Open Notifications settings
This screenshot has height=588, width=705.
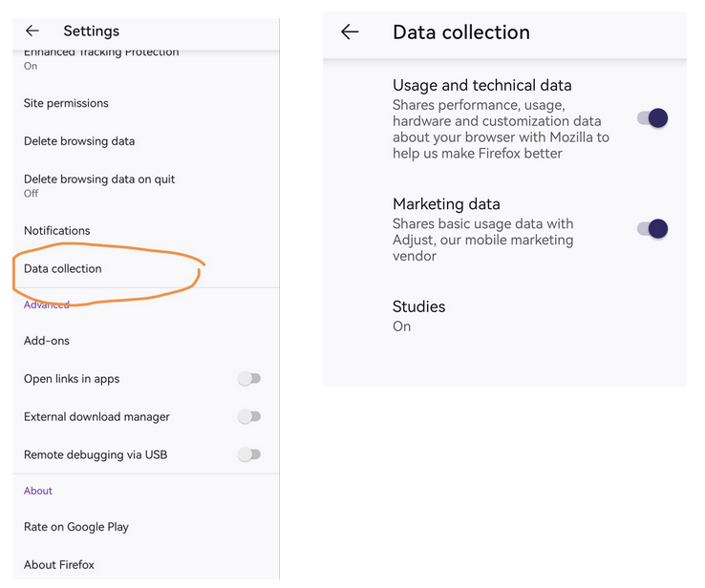(x=145, y=230)
